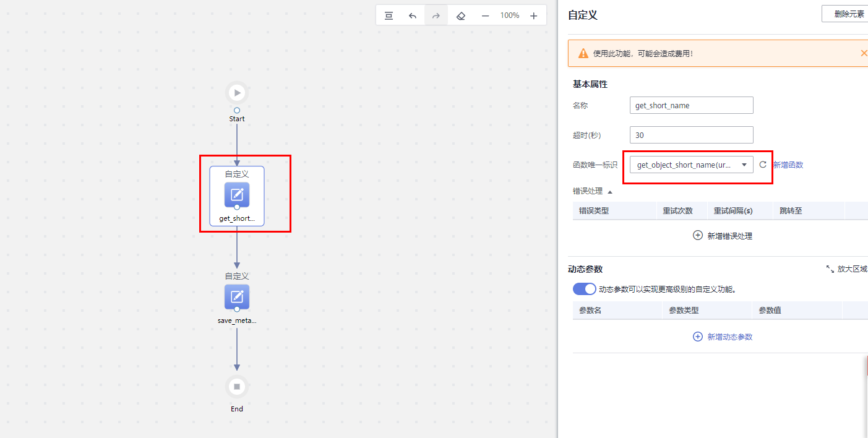This screenshot has height=438, width=868.
Task: Zoom in using the plus icon
Action: click(x=533, y=15)
